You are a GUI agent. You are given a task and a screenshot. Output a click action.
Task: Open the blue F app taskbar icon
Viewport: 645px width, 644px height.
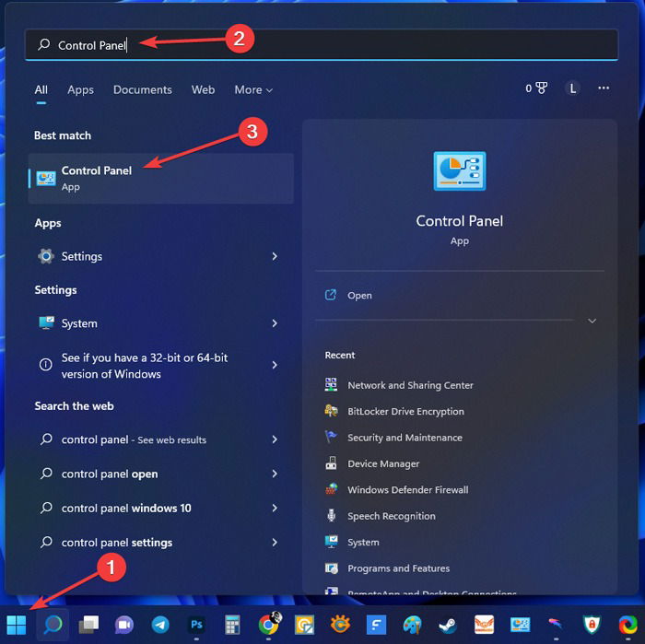click(376, 625)
